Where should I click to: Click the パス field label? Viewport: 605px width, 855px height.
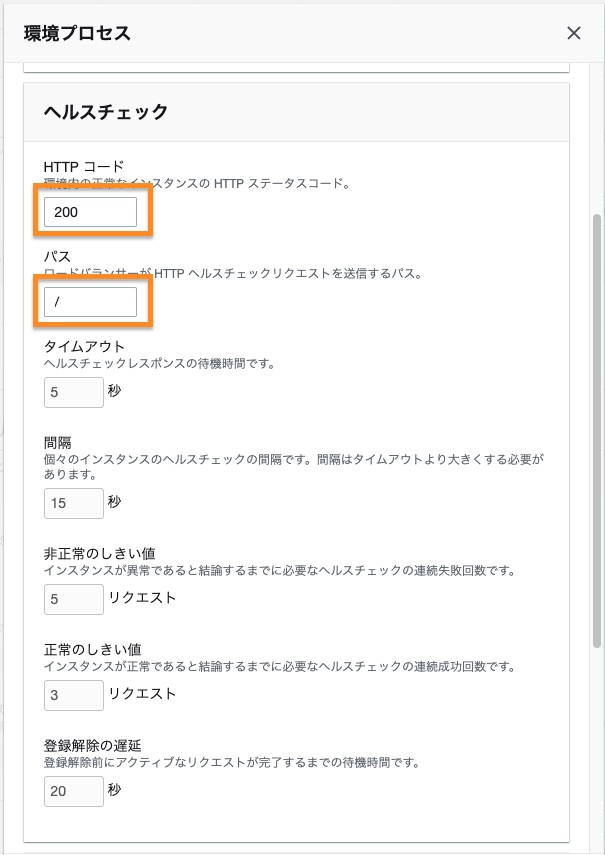(57, 257)
